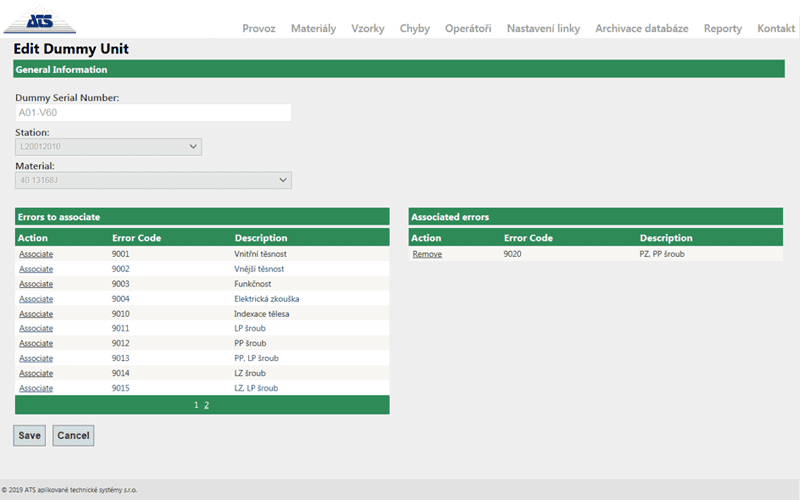Click the Dummy Serial Number field

click(153, 113)
